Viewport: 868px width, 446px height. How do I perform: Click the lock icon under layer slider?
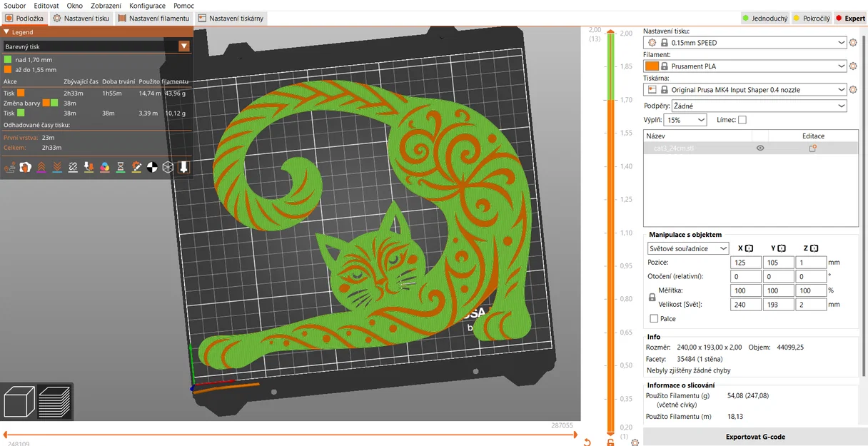[x=610, y=442]
